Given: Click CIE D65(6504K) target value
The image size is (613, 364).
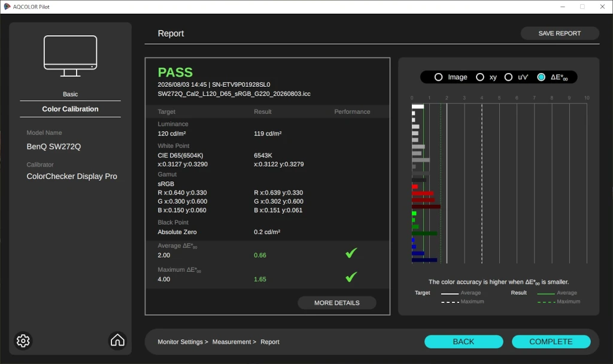Looking at the screenshot, I should tap(180, 155).
